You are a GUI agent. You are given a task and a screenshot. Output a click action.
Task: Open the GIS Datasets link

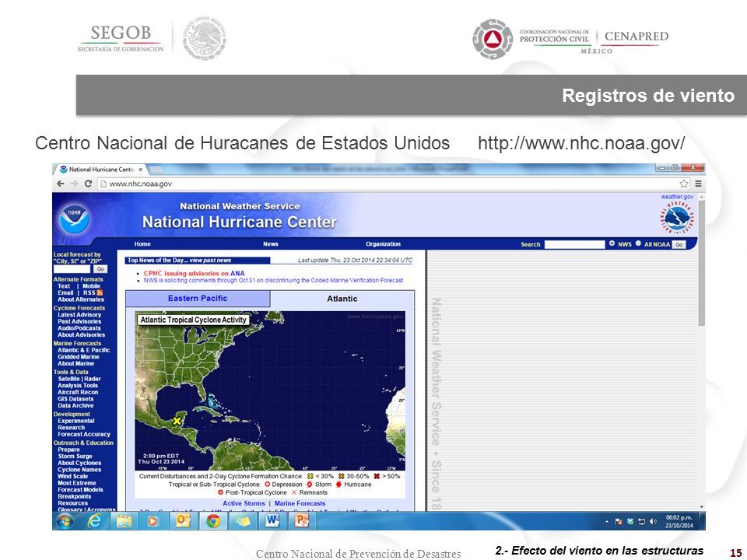(x=75, y=399)
